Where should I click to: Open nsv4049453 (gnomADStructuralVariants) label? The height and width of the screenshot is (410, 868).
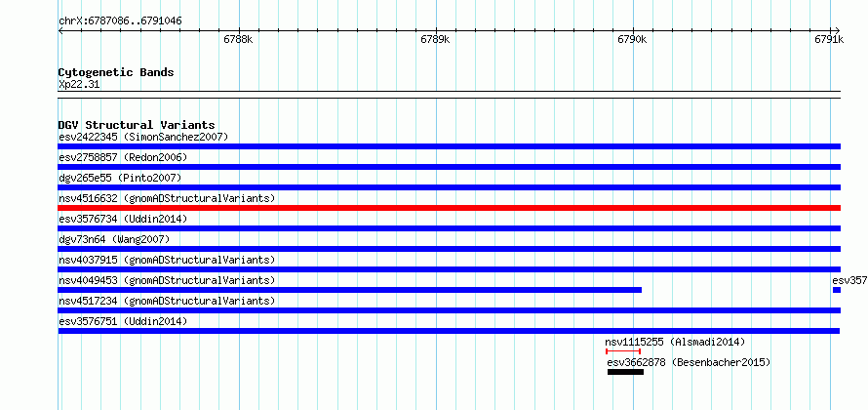click(x=167, y=280)
